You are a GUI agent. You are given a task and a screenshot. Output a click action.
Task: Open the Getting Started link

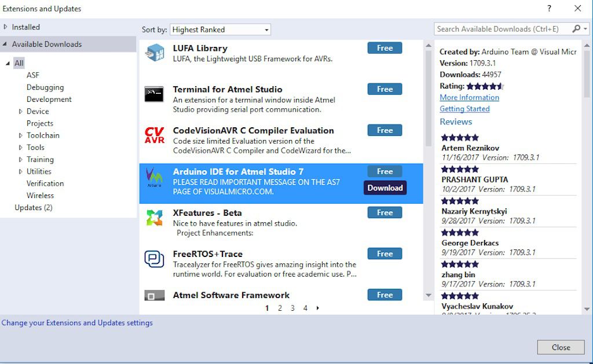464,109
